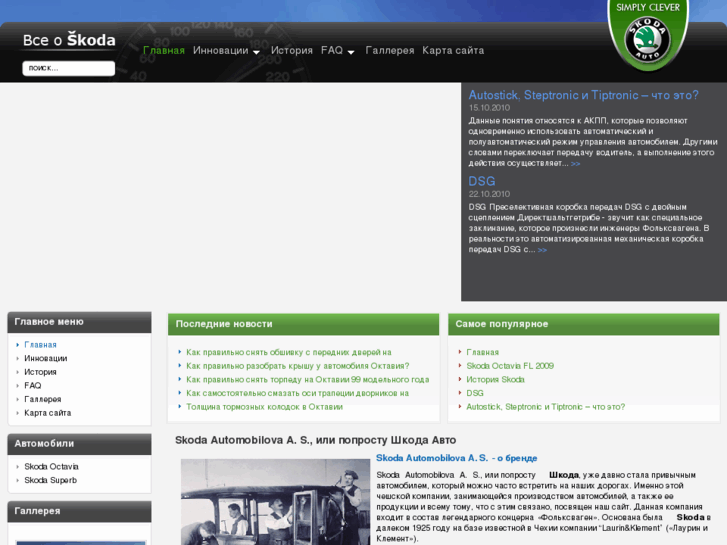Click 'Skoda Automobilova A. S. - о бренде' link
This screenshot has width=727, height=545.
(x=457, y=458)
